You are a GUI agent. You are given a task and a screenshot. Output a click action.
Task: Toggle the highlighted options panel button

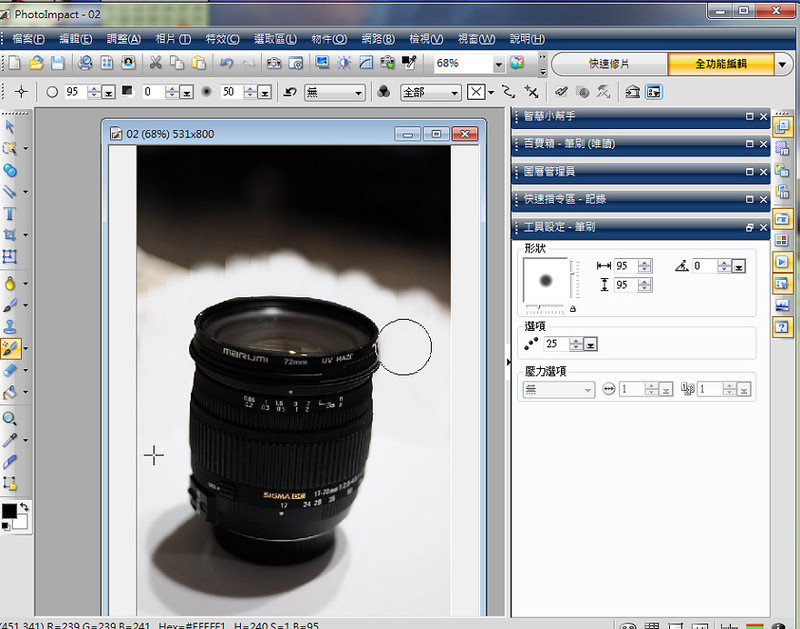coord(654,92)
